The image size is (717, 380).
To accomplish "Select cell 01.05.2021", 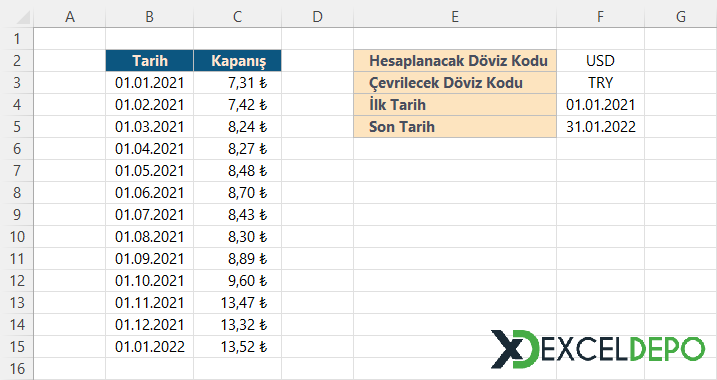I will (150, 171).
